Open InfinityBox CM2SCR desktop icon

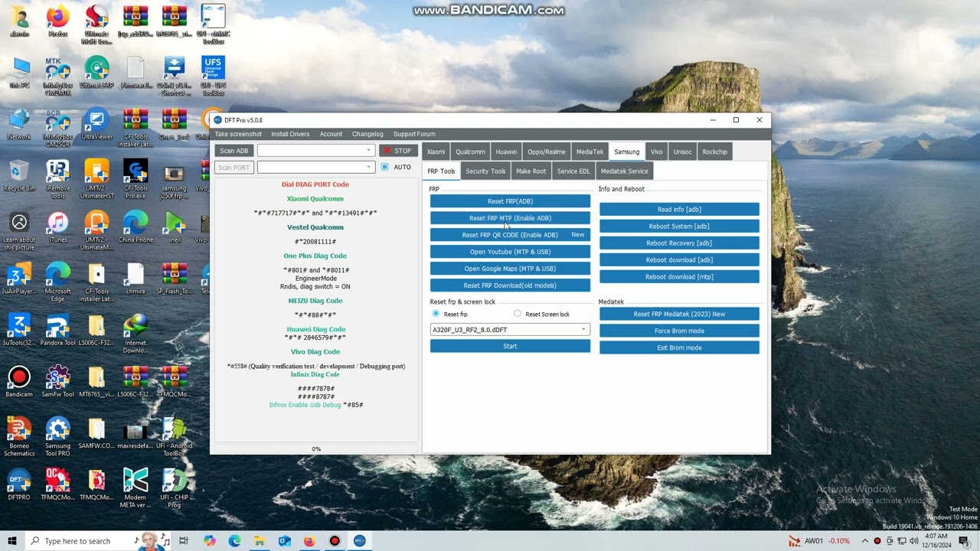coord(57,129)
